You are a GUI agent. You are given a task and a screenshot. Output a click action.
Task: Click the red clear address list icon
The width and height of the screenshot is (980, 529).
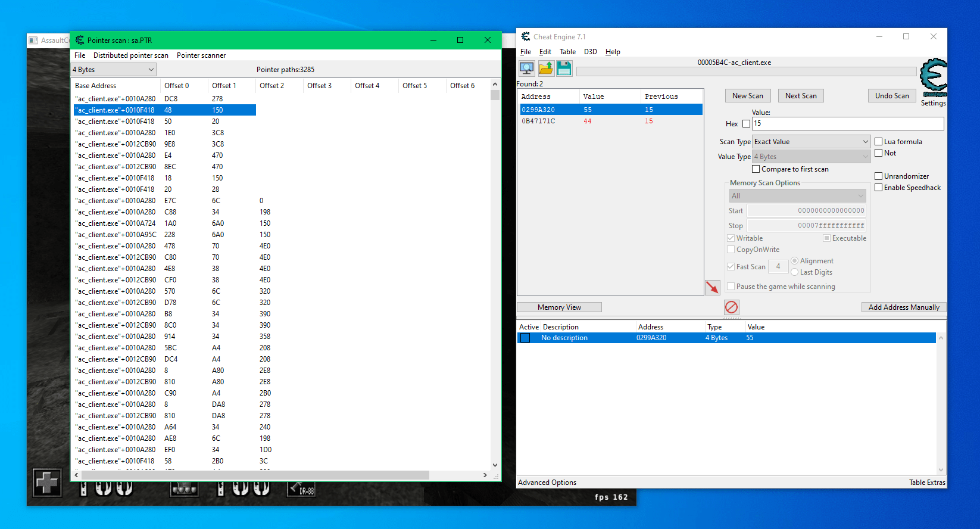point(732,307)
